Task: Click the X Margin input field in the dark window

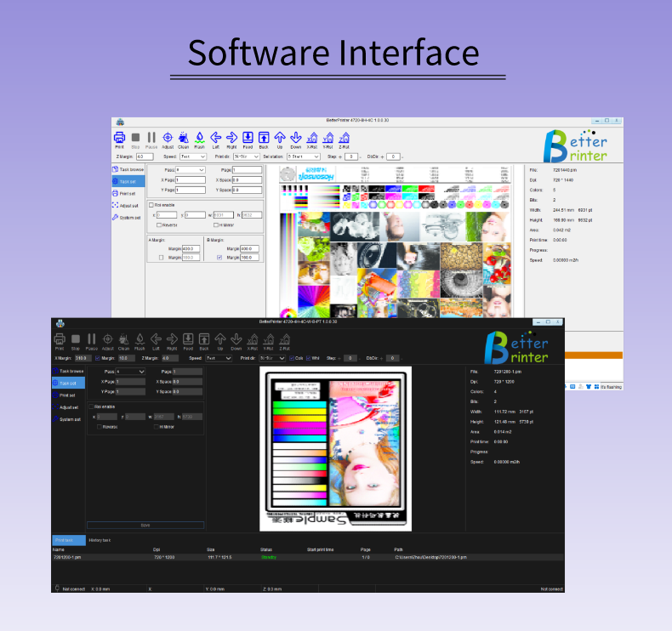Action: click(x=83, y=358)
